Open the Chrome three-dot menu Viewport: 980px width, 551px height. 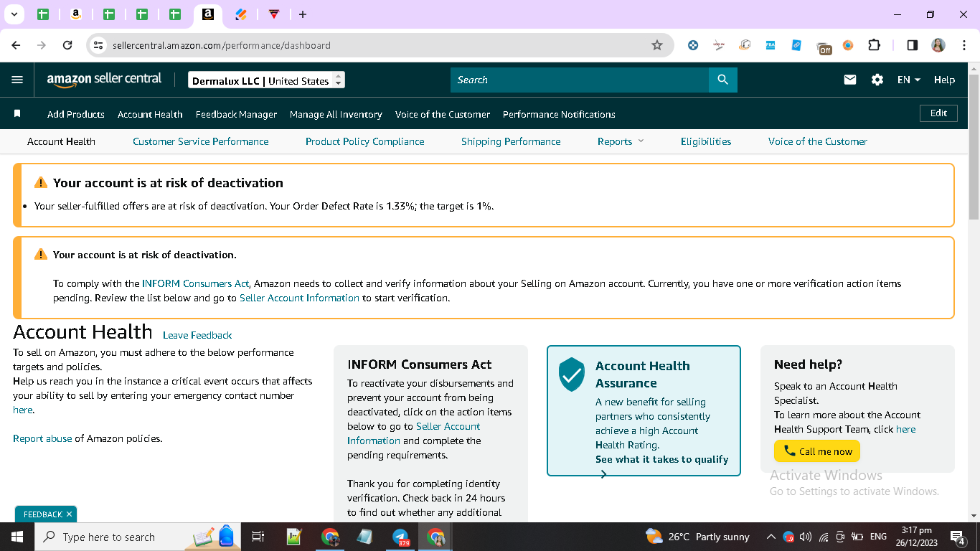964,45
